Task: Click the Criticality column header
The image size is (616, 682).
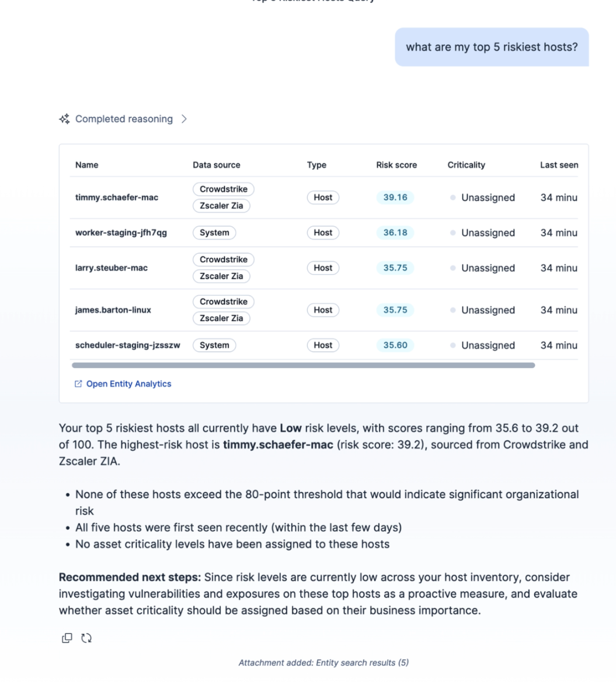Action: 467,165
